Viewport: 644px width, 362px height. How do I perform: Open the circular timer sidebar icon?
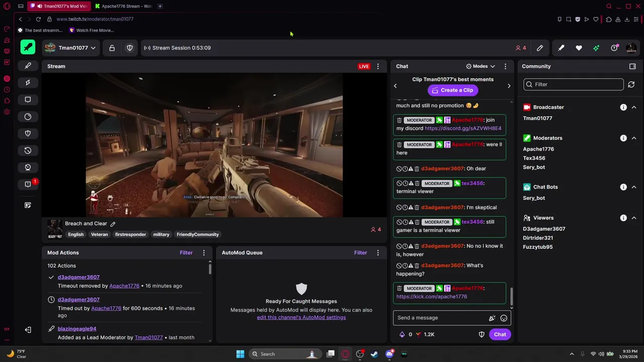pos(28,117)
